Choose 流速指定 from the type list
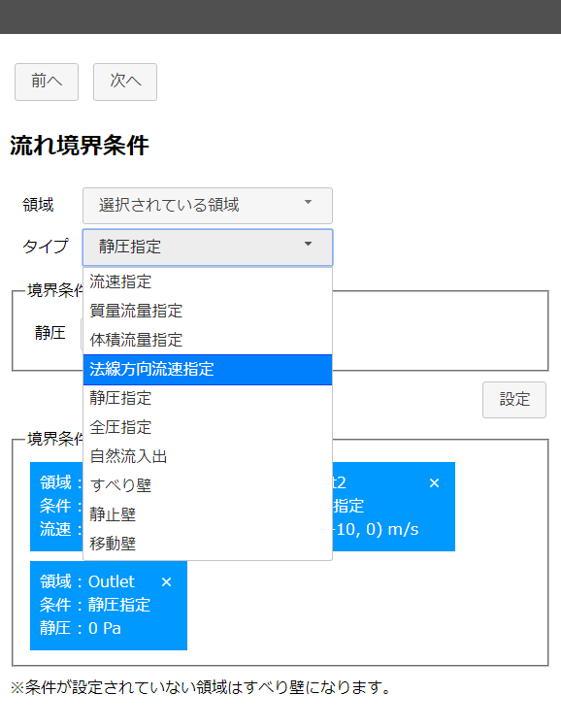 click(x=208, y=281)
